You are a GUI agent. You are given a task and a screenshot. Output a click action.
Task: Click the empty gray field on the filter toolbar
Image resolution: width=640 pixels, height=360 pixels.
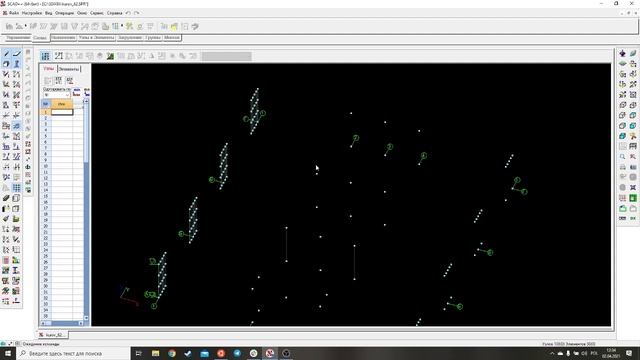pyautogui.click(x=227, y=56)
